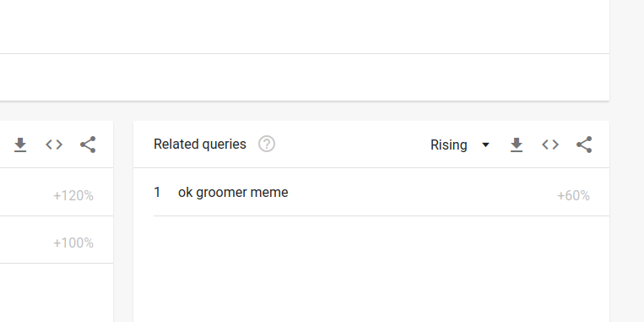Open the 'ok groomer meme' query
644x322 pixels.
(233, 193)
